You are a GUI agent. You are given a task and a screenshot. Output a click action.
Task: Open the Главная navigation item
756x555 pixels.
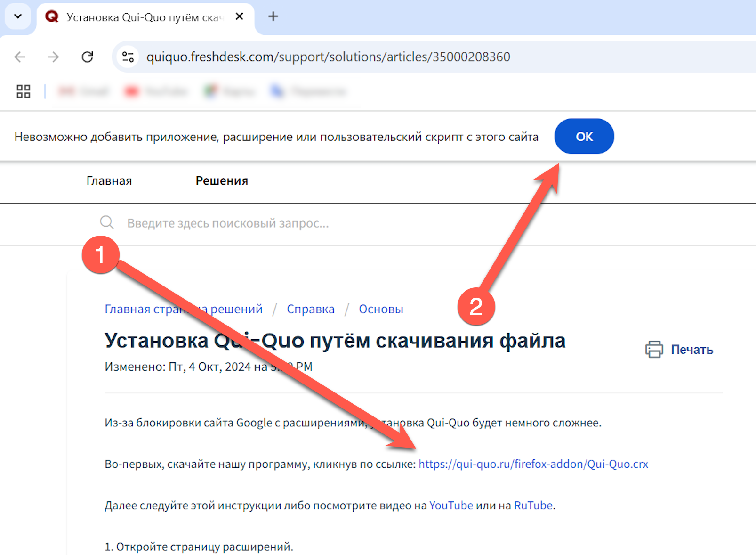(109, 181)
